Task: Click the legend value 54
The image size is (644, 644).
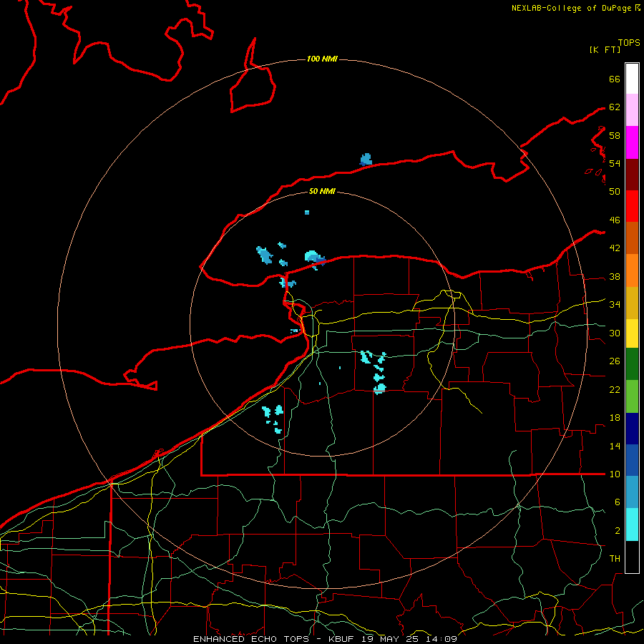Action: click(615, 163)
